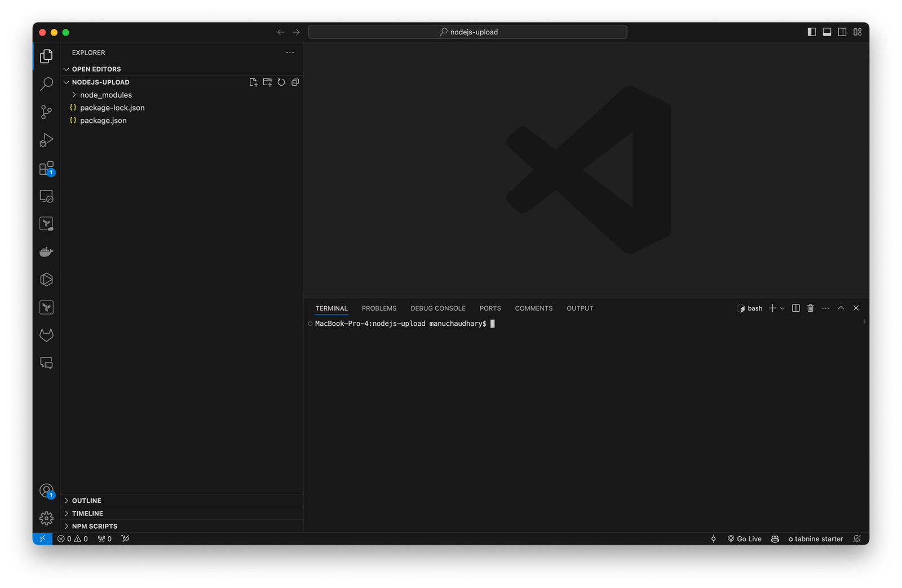
Task: Toggle the panel visibility
Action: tap(827, 32)
